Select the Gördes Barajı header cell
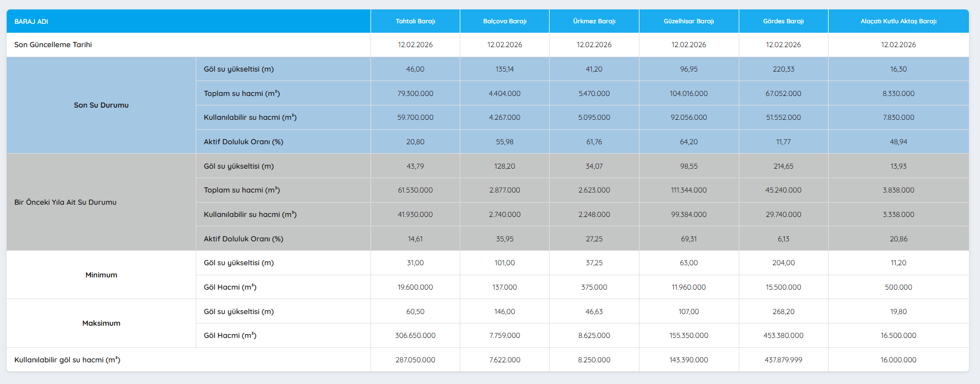980x384 pixels. 783,22
